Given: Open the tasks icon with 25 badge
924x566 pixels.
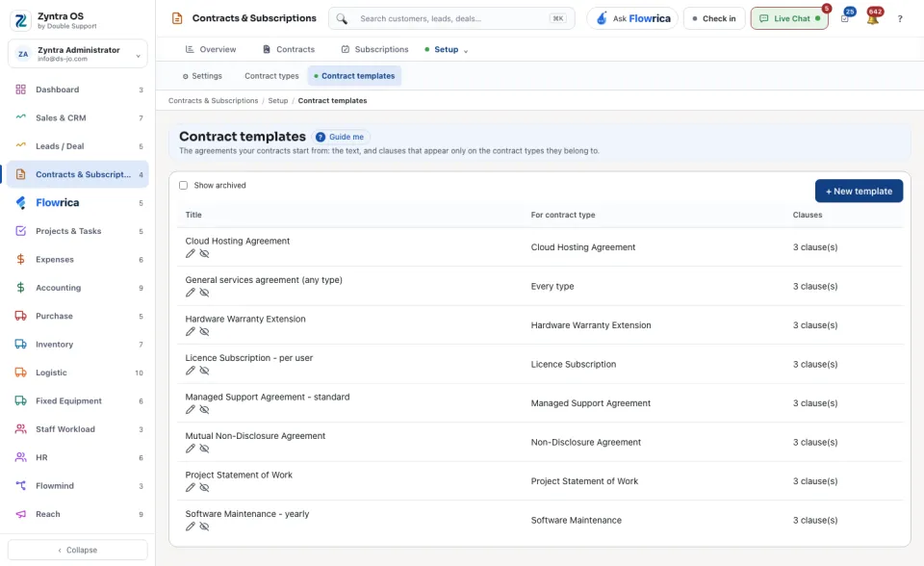Looking at the screenshot, I should [x=845, y=18].
